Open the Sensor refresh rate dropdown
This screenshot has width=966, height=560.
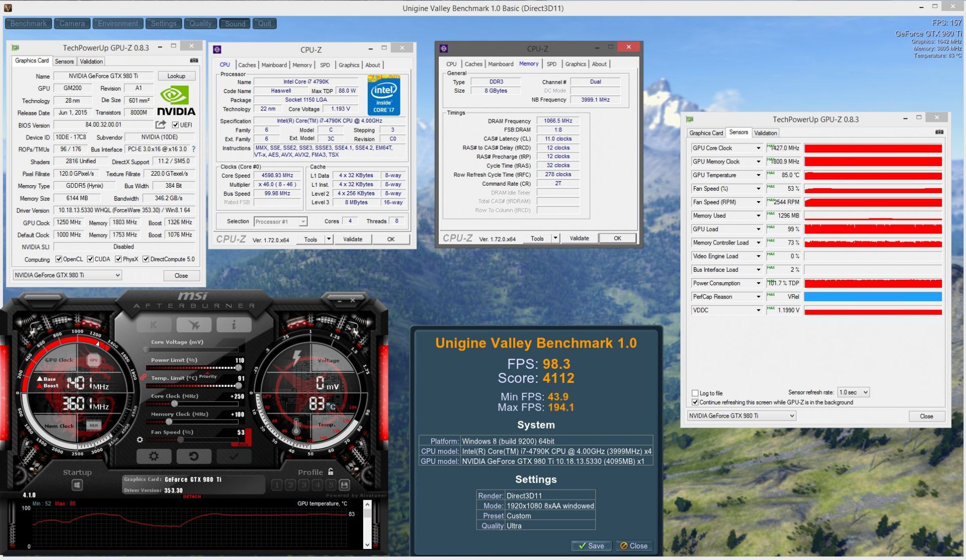tap(853, 392)
